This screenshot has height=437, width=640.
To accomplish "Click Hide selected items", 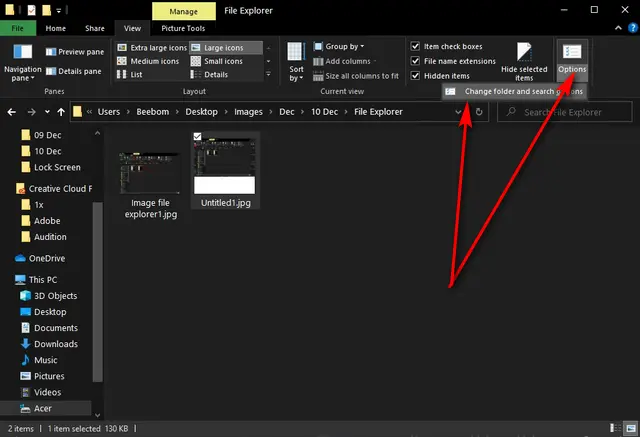I will coord(524,62).
